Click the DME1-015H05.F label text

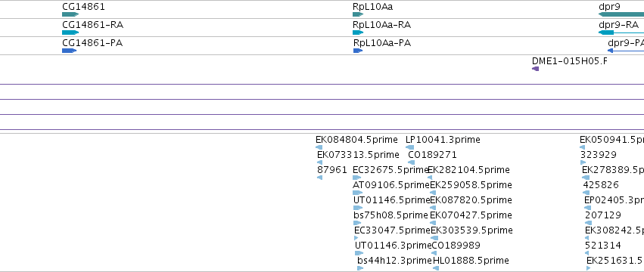point(570,61)
